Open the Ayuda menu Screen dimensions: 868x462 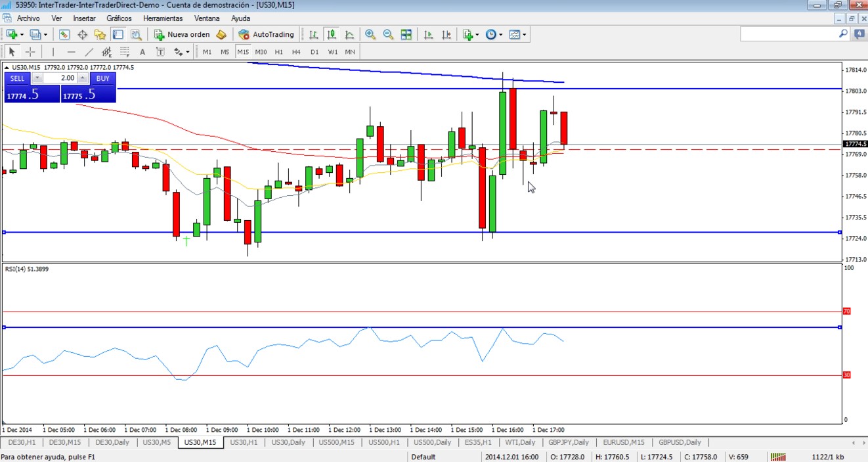pos(240,18)
